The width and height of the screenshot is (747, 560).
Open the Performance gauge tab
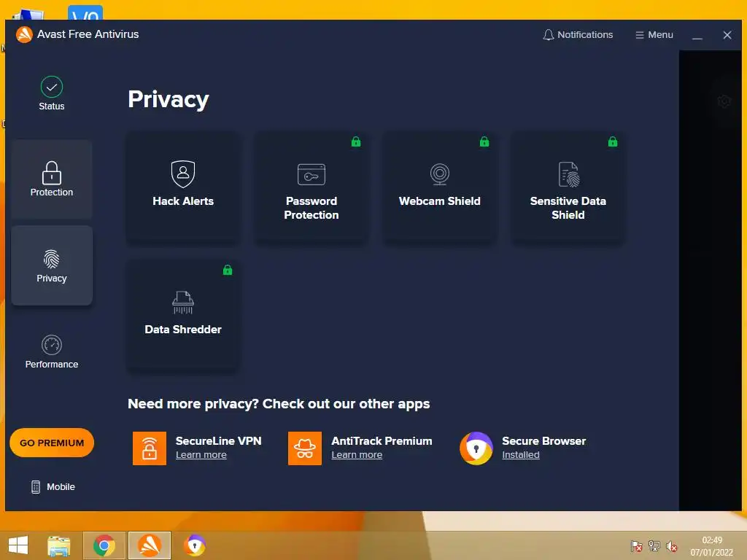pos(52,352)
